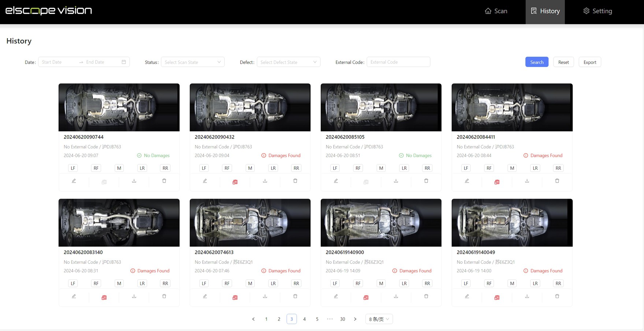Open underbody thumbnail of scan 20240620090744

tap(119, 107)
